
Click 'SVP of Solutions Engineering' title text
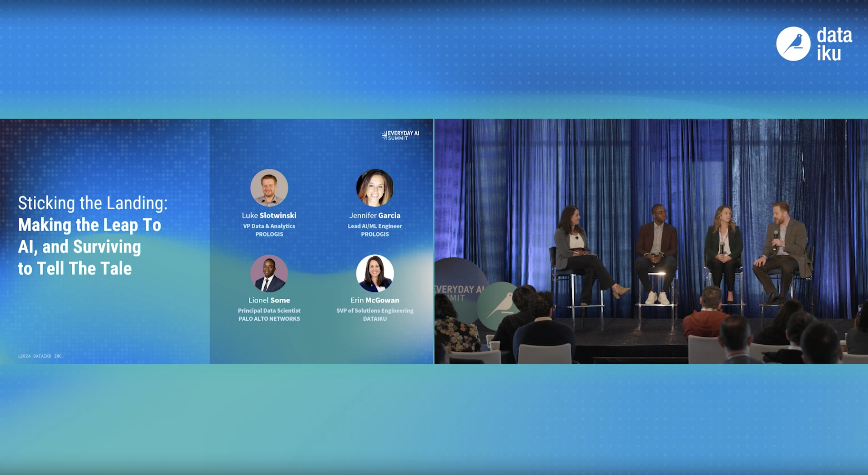(x=375, y=310)
